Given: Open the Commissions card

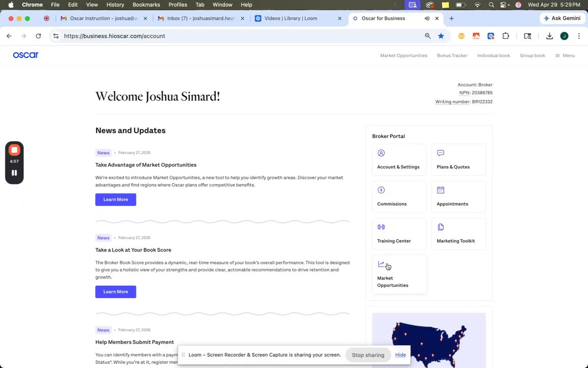Looking at the screenshot, I should pyautogui.click(x=399, y=197).
